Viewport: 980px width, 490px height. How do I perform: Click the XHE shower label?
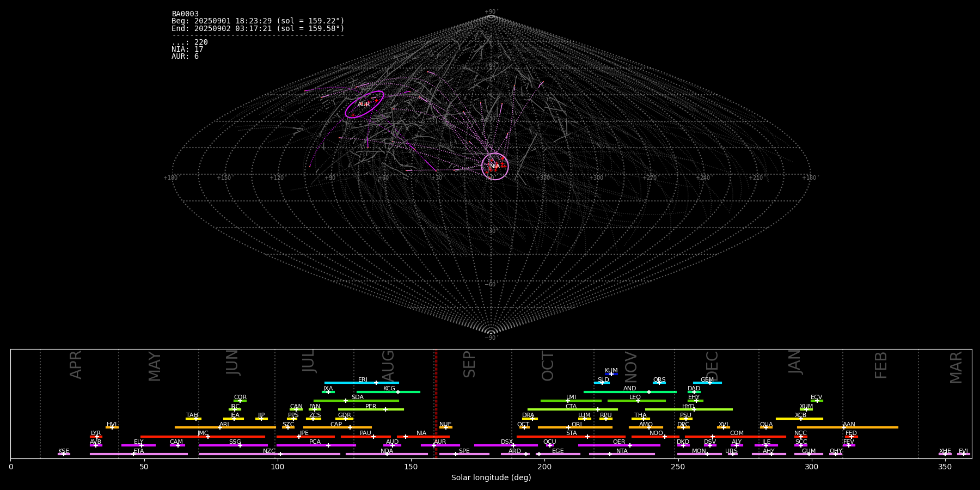[945, 451]
